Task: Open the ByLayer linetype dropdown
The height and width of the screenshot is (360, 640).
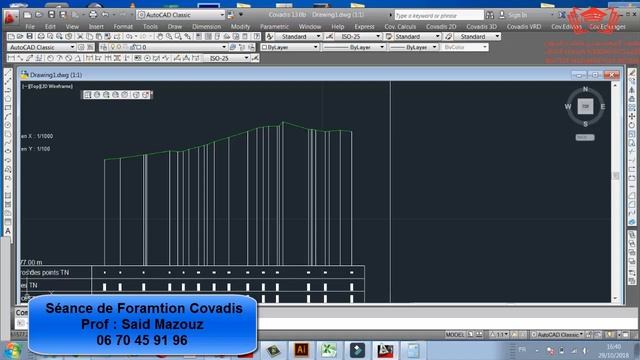Action: click(354, 47)
